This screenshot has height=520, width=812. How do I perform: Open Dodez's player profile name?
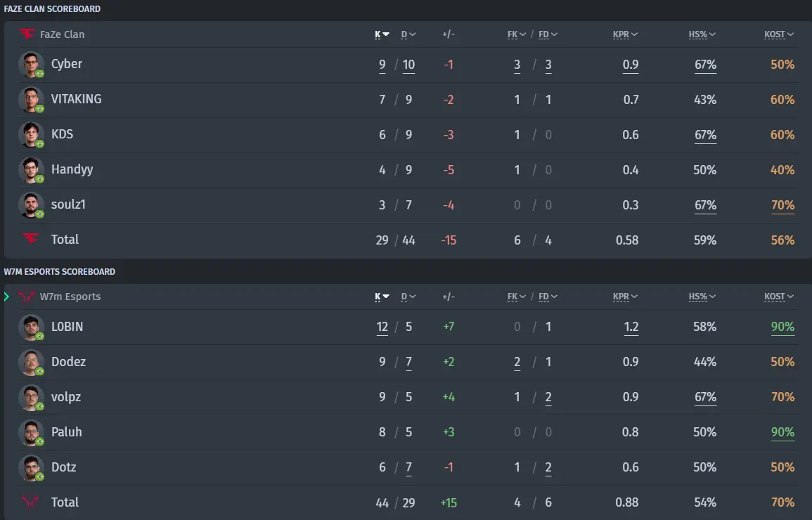click(68, 362)
